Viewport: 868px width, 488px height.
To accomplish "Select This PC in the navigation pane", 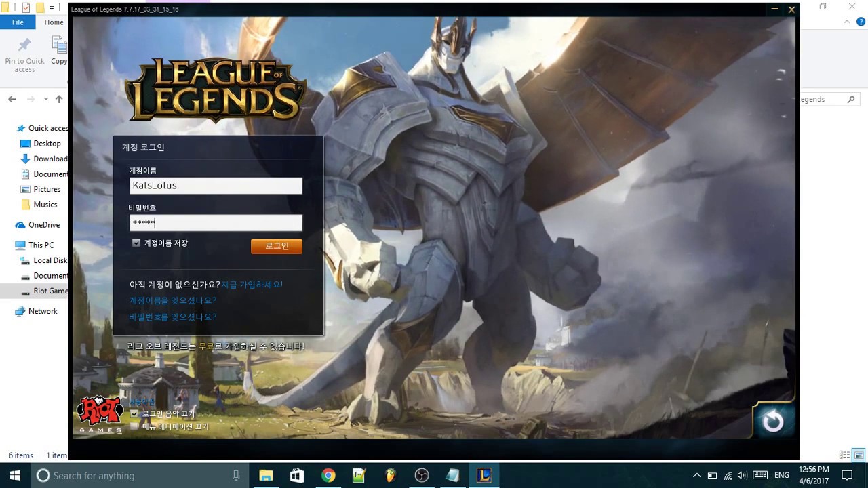I will [34, 245].
